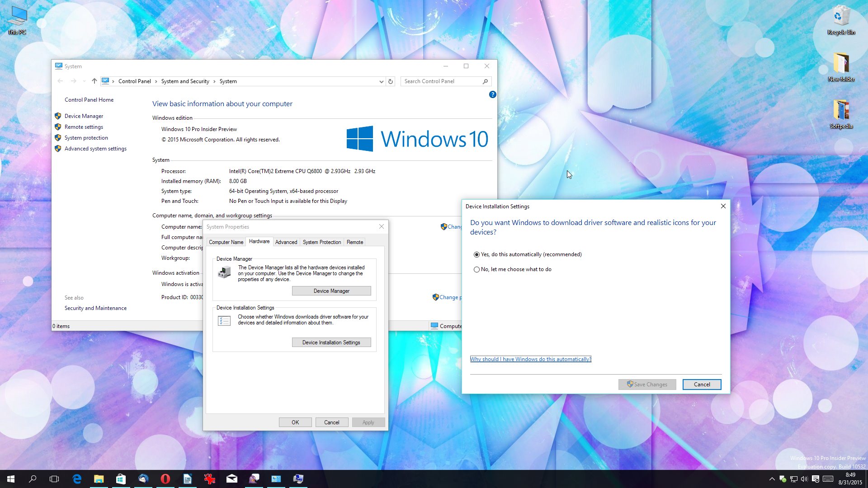Click the Control Panel breadcrumb
Viewport: 868px width, 488px height.
point(134,81)
